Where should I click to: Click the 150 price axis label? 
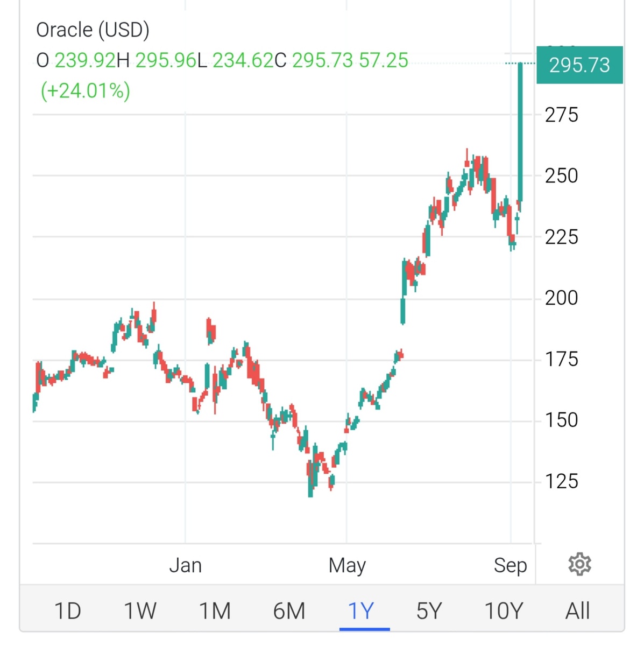pos(562,420)
